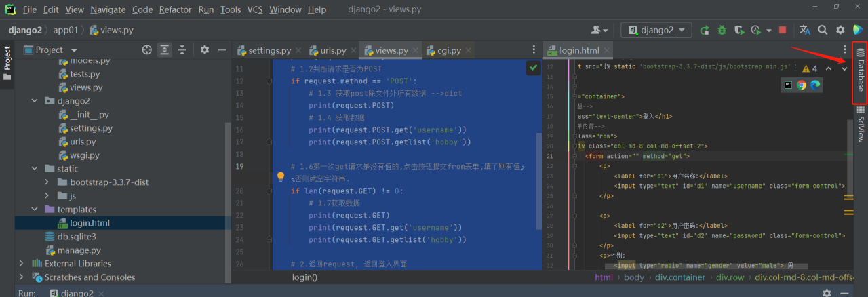Click the yellow lightbulb intention icon
Viewport: 868px width, 297px height.
click(x=281, y=176)
